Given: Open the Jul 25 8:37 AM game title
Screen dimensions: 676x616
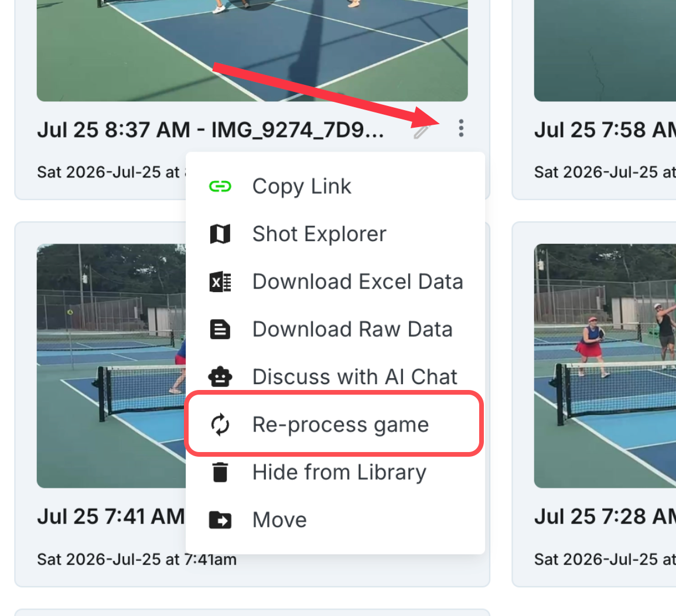Looking at the screenshot, I should click(x=210, y=130).
